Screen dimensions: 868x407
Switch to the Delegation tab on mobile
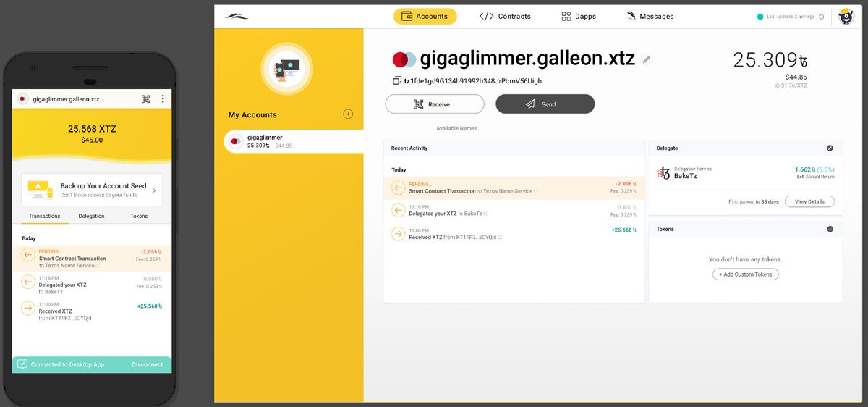[x=92, y=216]
